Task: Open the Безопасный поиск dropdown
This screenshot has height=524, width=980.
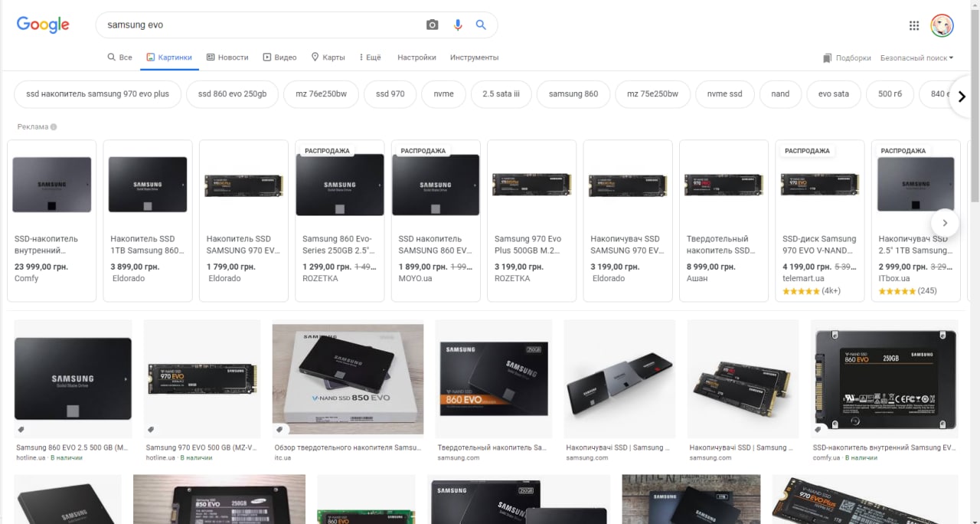Action: click(x=916, y=57)
